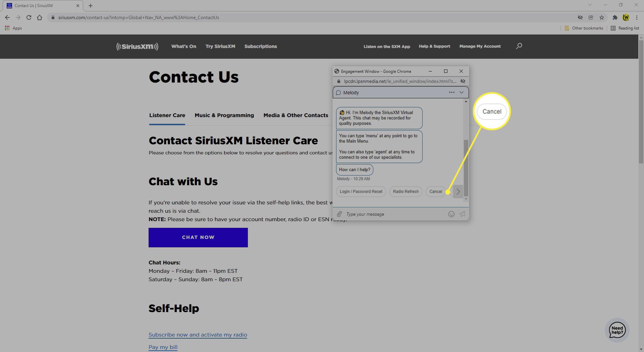Bookmark this page with the star icon
The width and height of the screenshot is (644, 352).
click(602, 17)
